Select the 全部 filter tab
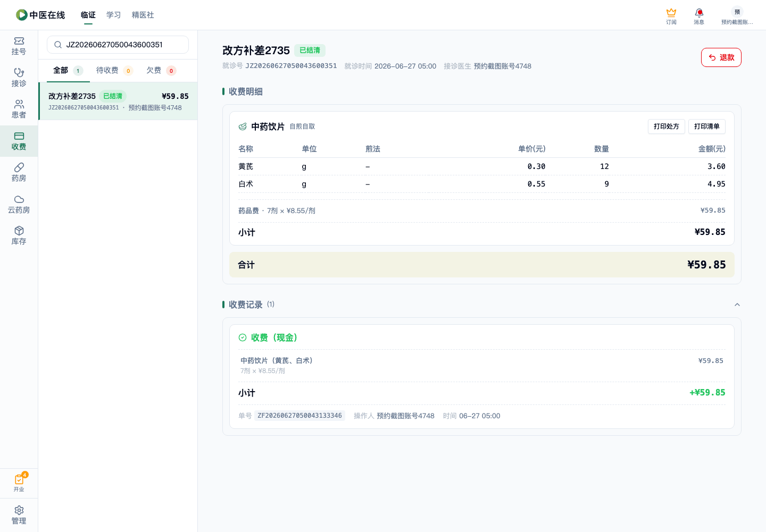 [68, 70]
